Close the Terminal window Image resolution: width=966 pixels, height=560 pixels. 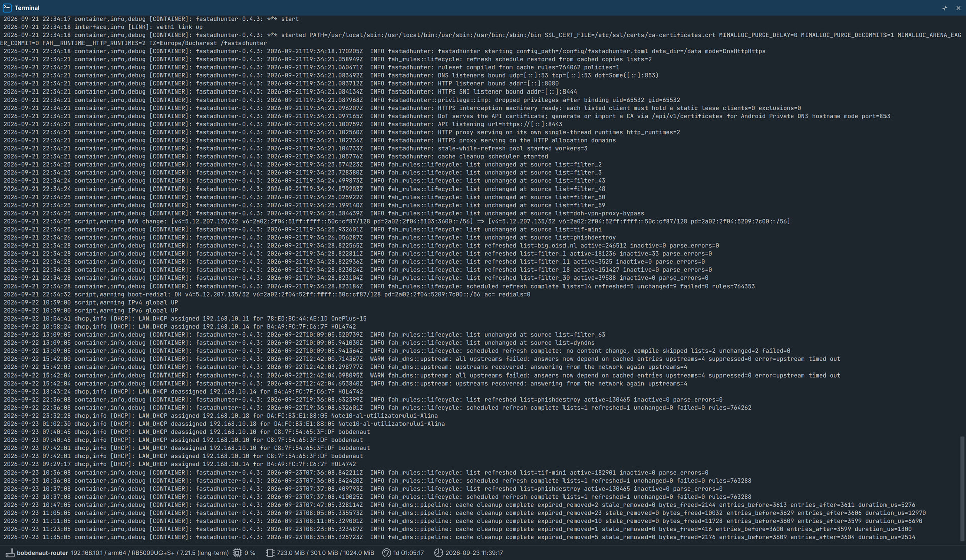click(x=958, y=8)
